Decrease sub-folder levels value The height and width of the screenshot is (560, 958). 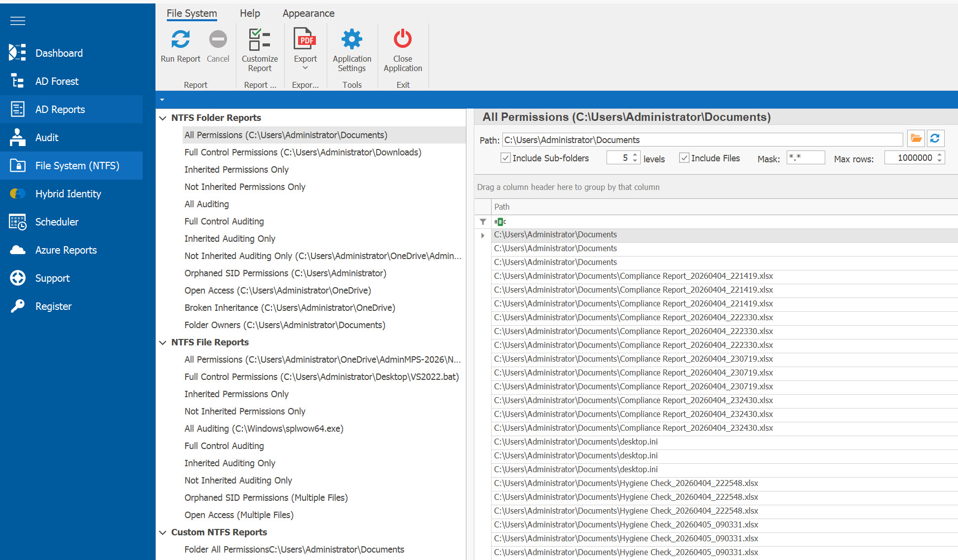(635, 161)
